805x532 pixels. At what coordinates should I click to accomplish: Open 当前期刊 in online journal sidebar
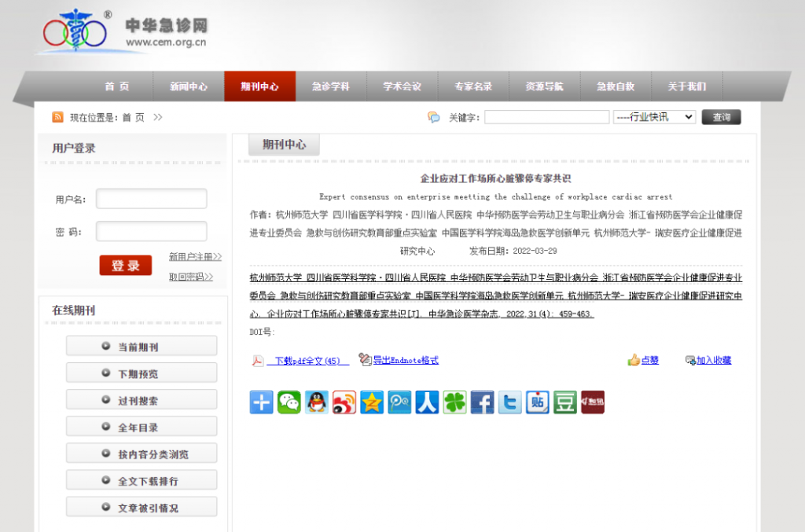tap(142, 347)
